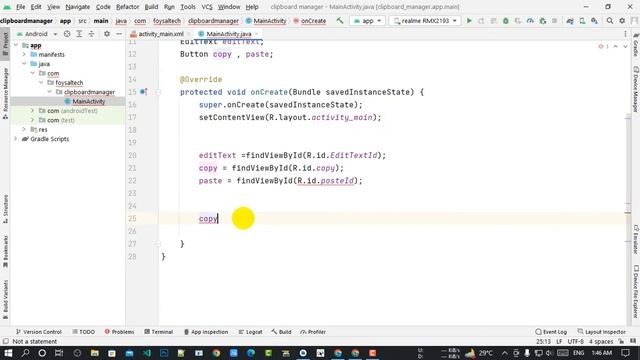Click Collapse All in project panel
The image size is (640, 360).
coord(91,34)
